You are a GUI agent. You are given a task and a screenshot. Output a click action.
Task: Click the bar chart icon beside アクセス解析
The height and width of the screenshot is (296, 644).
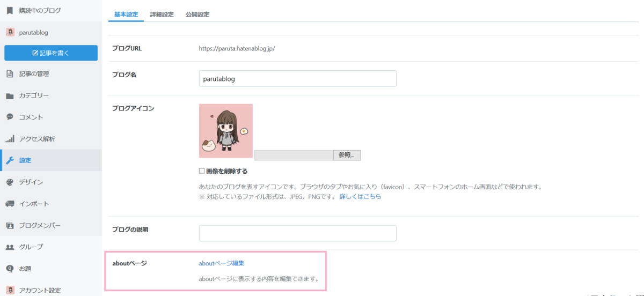click(10, 139)
